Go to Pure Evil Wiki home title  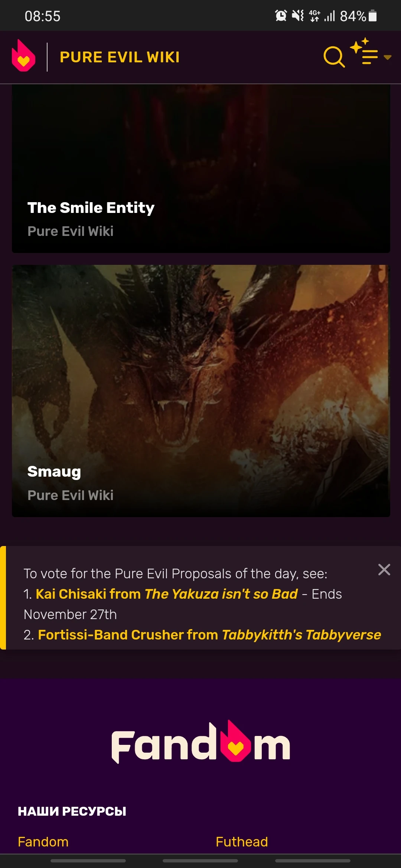pos(120,57)
